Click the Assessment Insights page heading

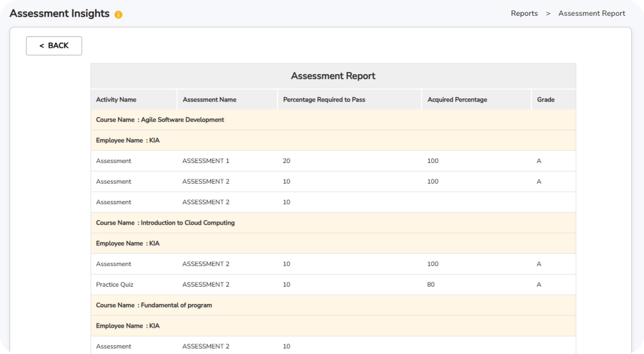pyautogui.click(x=59, y=13)
